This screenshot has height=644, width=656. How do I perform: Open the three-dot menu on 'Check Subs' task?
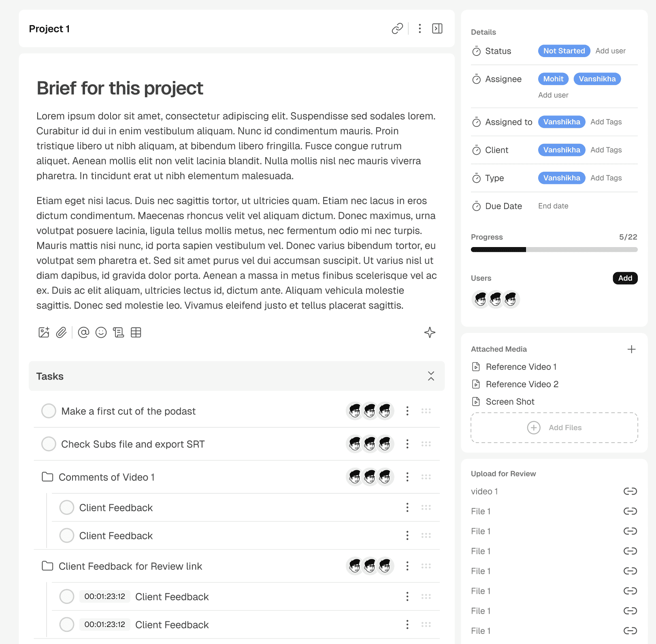[407, 444]
